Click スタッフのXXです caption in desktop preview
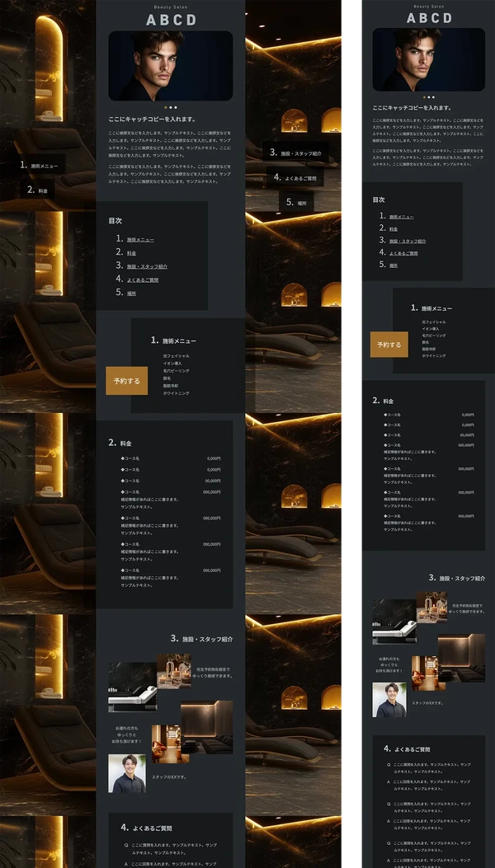Screen dimensions: 495x868 (x=169, y=777)
